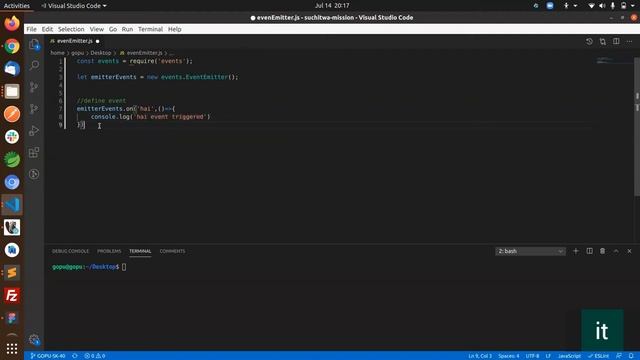Click the Ln 9, Col 3 cursor position
Image resolution: width=640 pixels, height=360 pixels.
480,356
